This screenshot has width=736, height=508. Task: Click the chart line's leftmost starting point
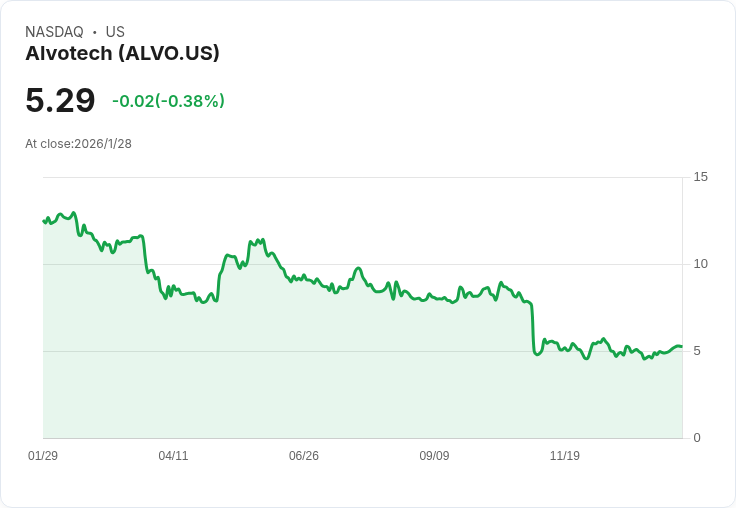point(43,221)
